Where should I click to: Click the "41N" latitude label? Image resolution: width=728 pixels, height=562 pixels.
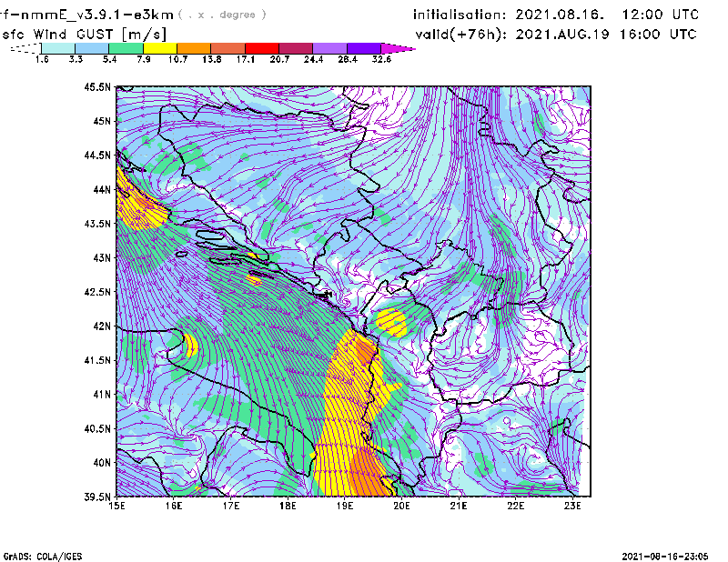(x=102, y=395)
